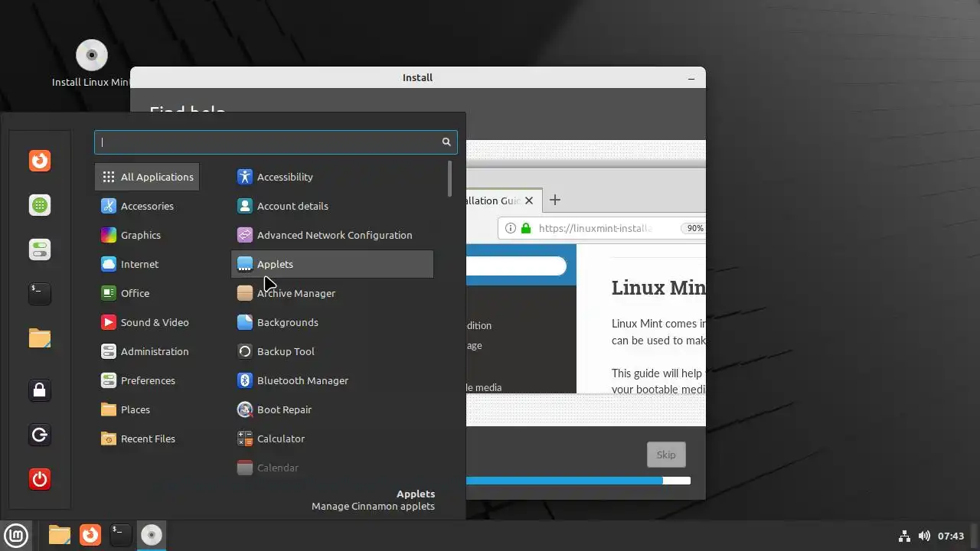Click the search magnifier icon in menu
The width and height of the screenshot is (980, 551).
pos(446,142)
